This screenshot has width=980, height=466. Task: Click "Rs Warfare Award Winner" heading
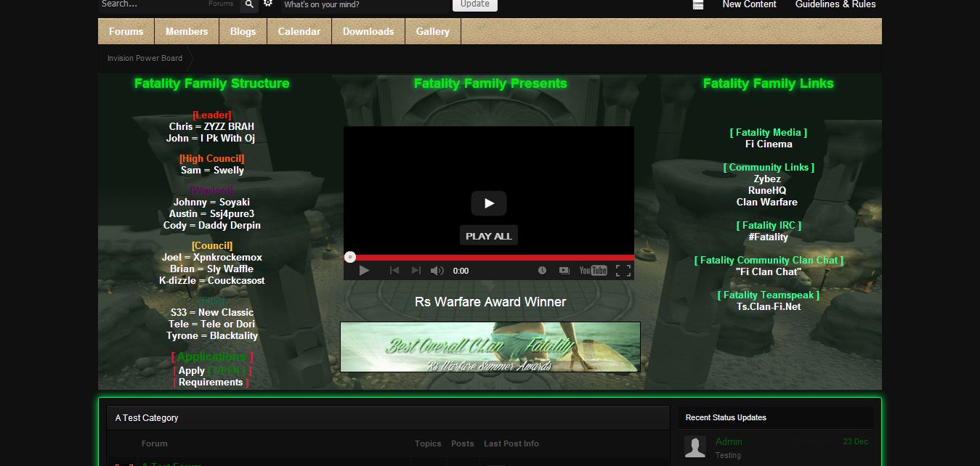click(490, 302)
